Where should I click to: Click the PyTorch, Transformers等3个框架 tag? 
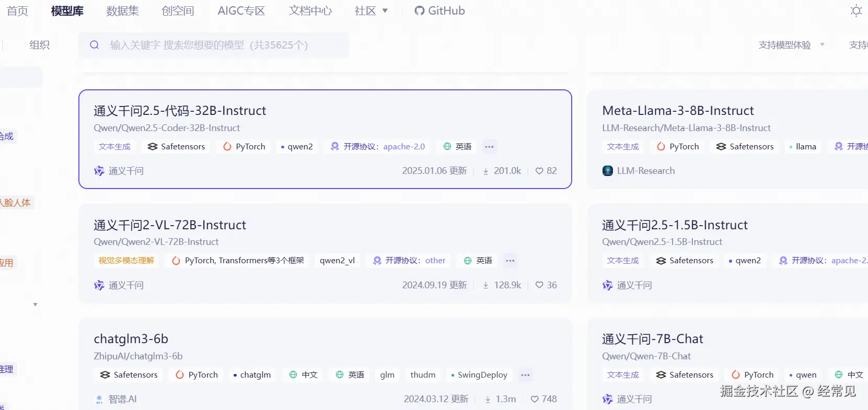tap(237, 261)
